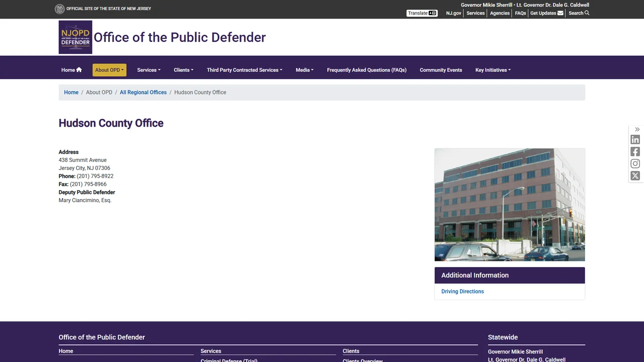Expand the Services dropdown in navbar
This screenshot has width=644, height=362.
149,70
